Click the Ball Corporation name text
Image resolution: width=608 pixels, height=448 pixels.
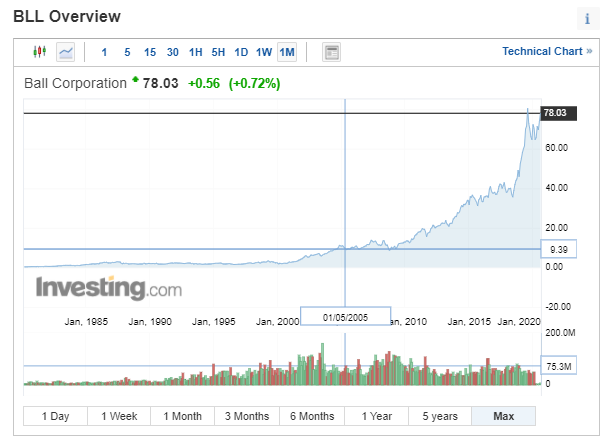(x=75, y=83)
